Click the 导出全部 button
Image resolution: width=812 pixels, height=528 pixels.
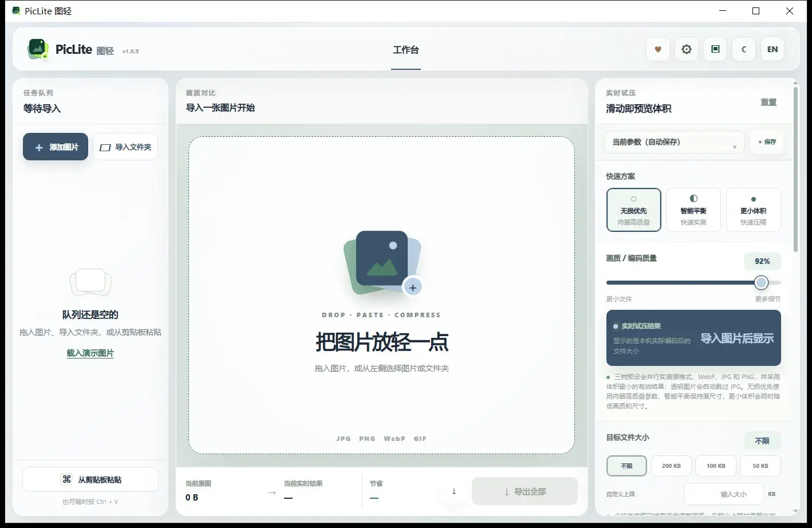tap(525, 491)
